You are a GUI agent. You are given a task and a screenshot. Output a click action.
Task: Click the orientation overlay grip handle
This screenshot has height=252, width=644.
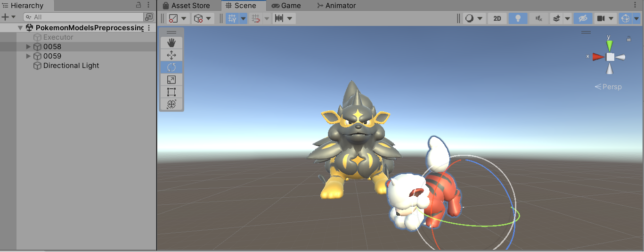point(586,32)
